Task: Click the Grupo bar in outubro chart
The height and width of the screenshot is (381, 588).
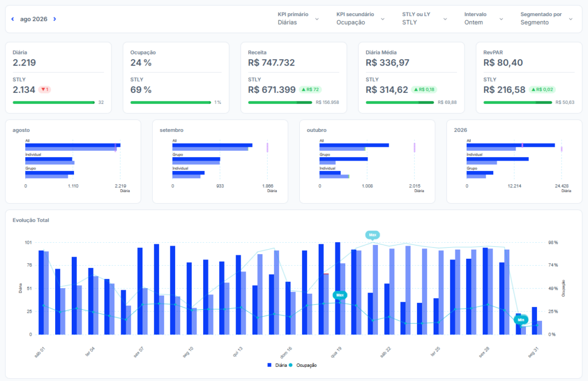Action: point(343,159)
